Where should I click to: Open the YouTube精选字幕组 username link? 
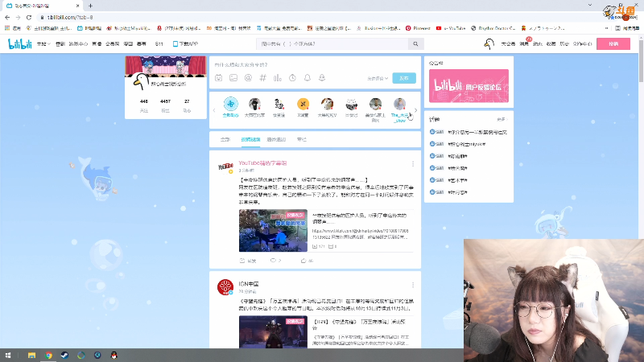click(x=263, y=163)
